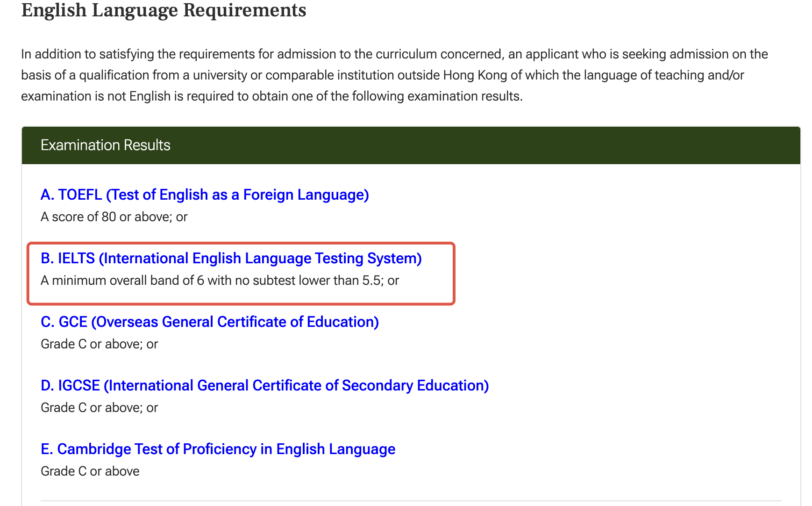Click 'Grade C or above' under Cambridge Test
Image resolution: width=812 pixels, height=506 pixels.
click(x=90, y=471)
